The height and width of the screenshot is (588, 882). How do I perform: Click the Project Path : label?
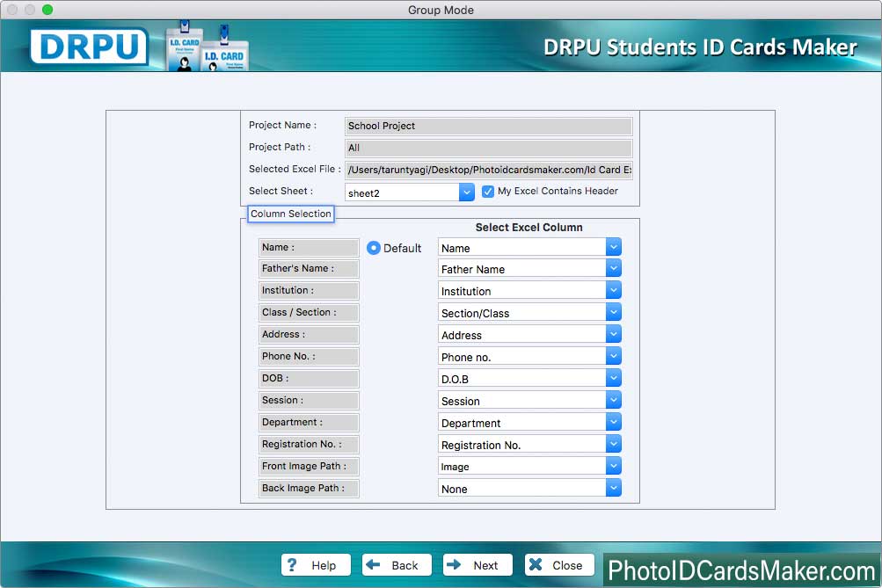280,148
